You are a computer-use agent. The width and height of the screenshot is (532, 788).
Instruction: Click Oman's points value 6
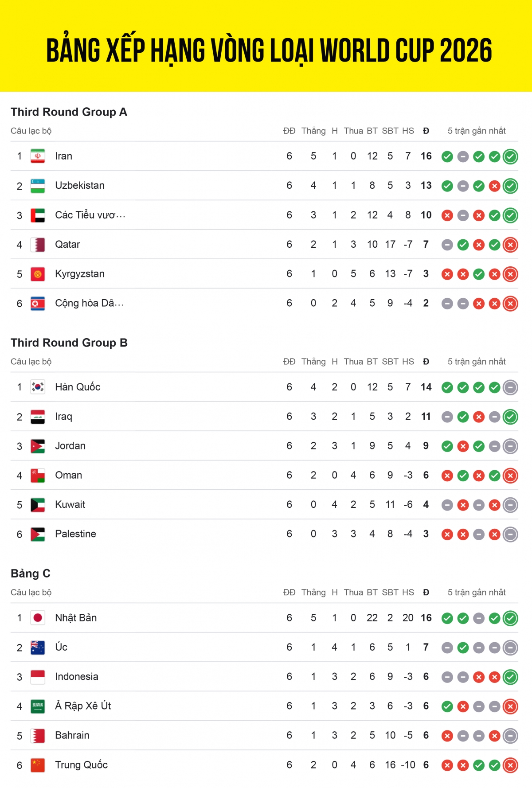(x=426, y=475)
